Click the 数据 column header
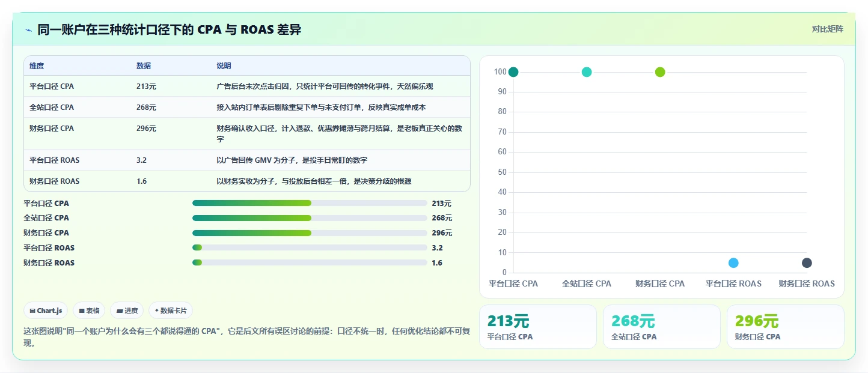The width and height of the screenshot is (868, 373). point(144,66)
